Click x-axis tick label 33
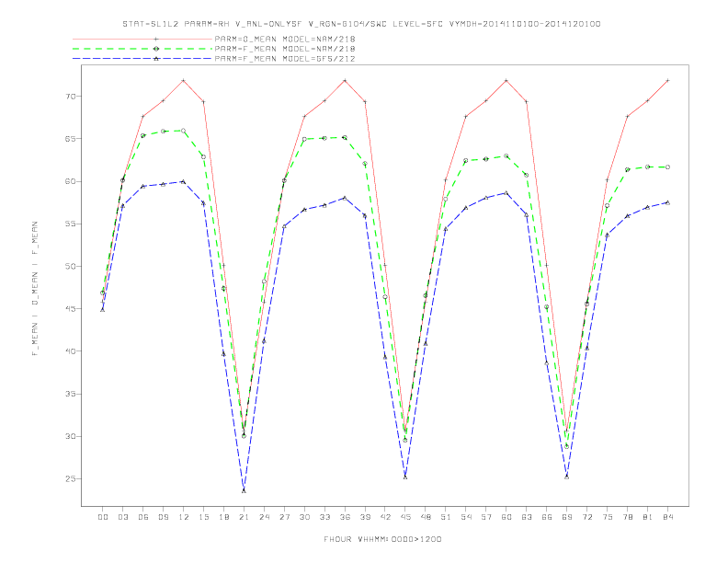 (324, 517)
